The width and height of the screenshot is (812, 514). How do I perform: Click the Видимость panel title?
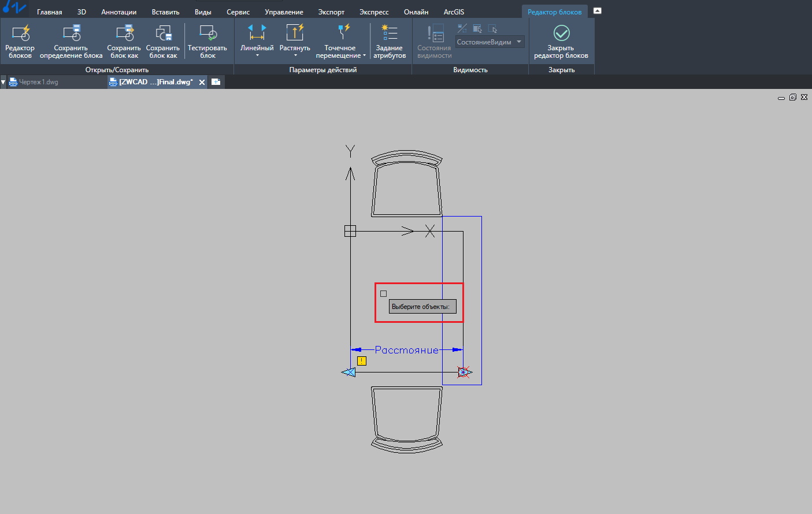click(470, 70)
